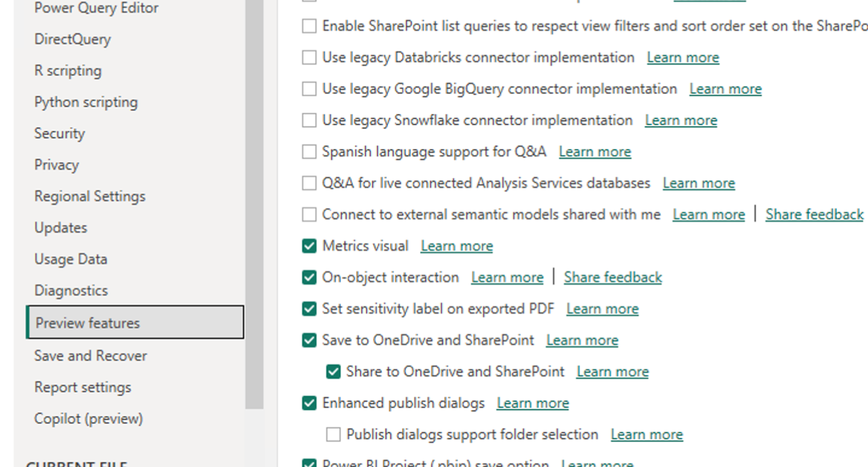Open Learn more for legacy Databricks connector
This screenshot has width=868, height=467.
point(683,57)
